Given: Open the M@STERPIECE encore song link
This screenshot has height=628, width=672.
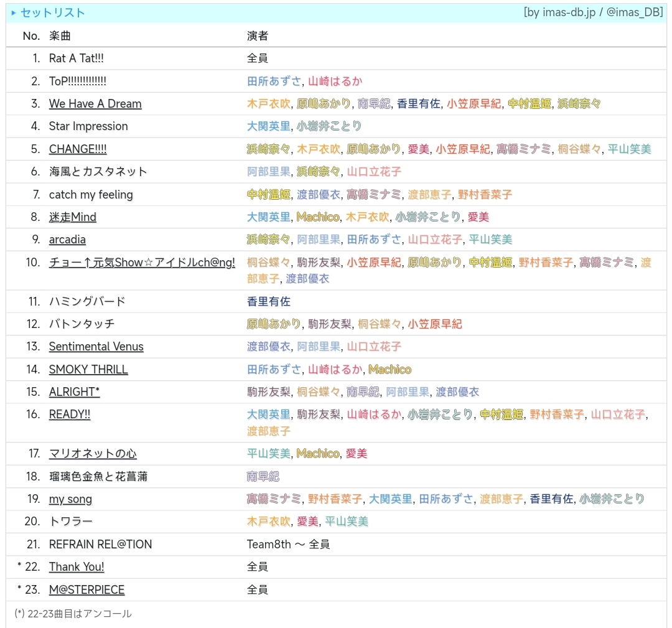Looking at the screenshot, I should (86, 589).
